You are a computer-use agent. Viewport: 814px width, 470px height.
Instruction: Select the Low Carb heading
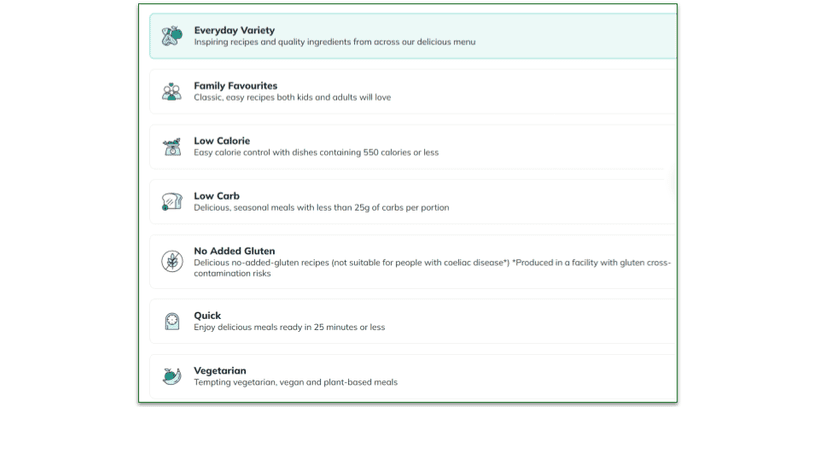click(x=216, y=196)
